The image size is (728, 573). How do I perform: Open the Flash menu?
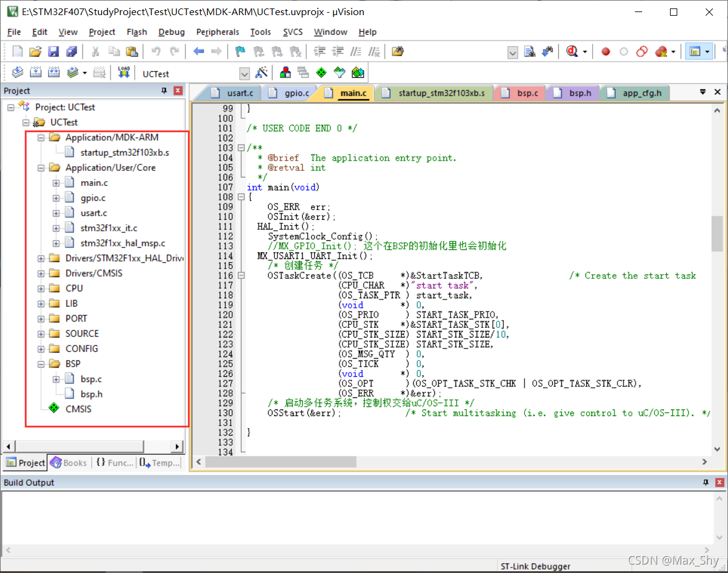coord(137,32)
